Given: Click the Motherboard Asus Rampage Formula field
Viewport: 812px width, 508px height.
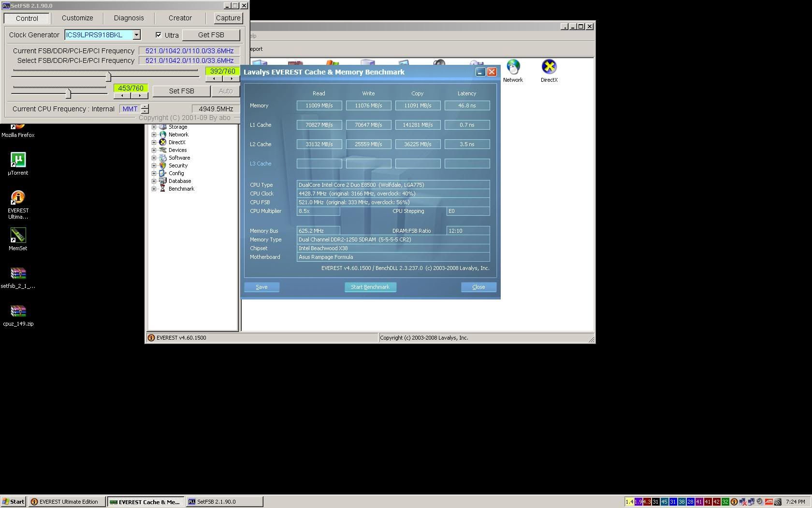Looking at the screenshot, I should pyautogui.click(x=393, y=257).
